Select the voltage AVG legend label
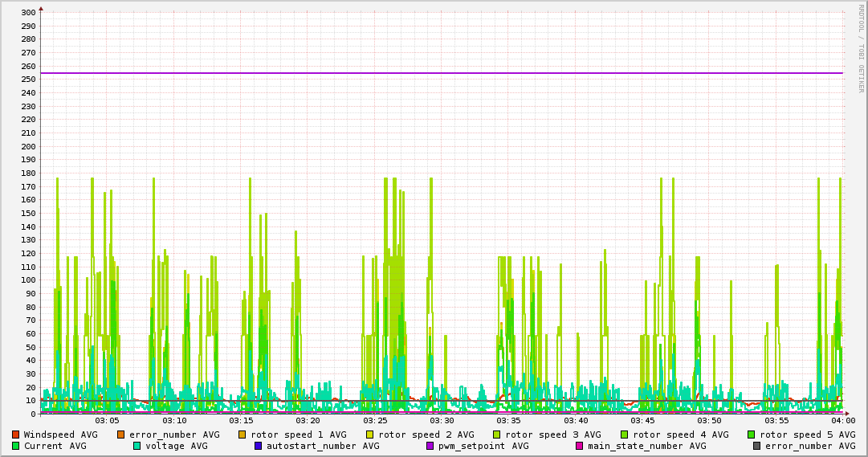 tap(177, 446)
